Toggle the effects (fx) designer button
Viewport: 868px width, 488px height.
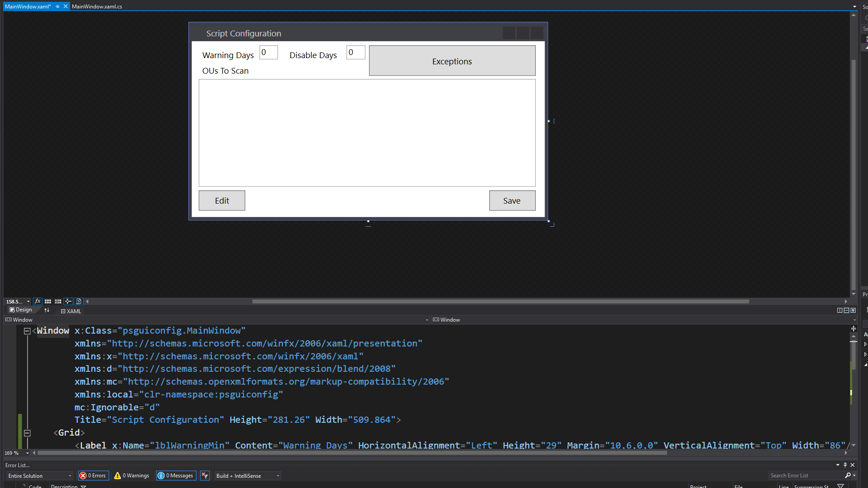coord(38,301)
